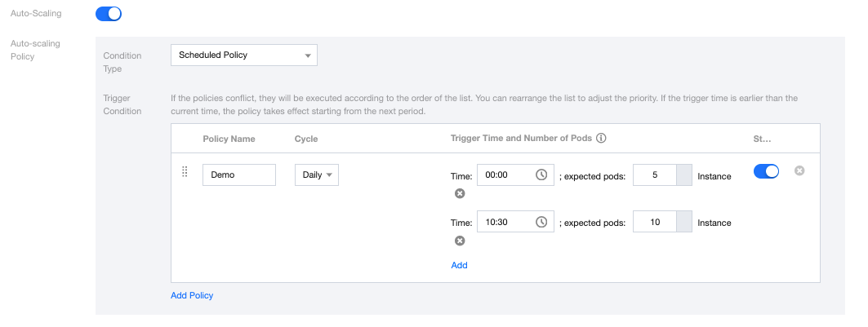Open the Condition Type dropdown
The image size is (868, 327).
243,55
